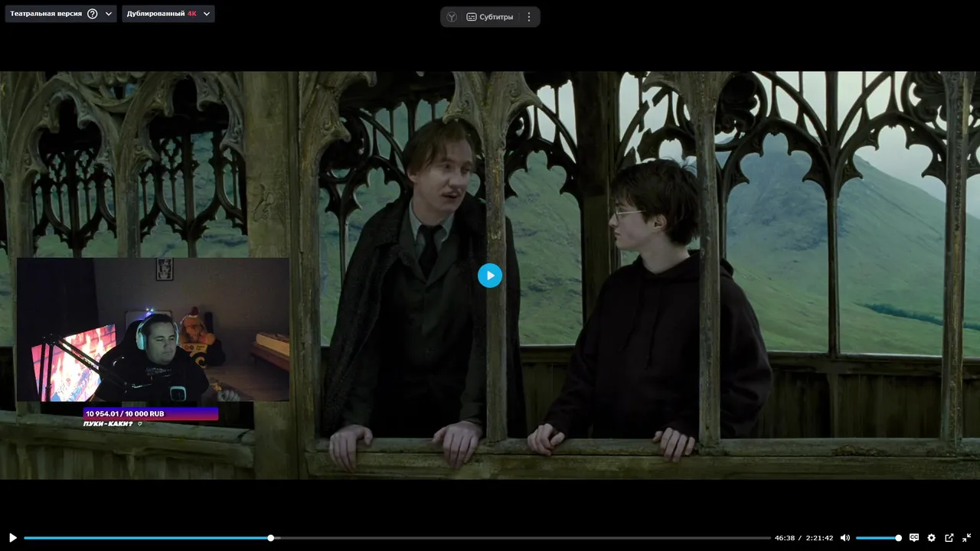
Task: Click the help question mark next to Театральная версия
Action: click(x=93, y=14)
